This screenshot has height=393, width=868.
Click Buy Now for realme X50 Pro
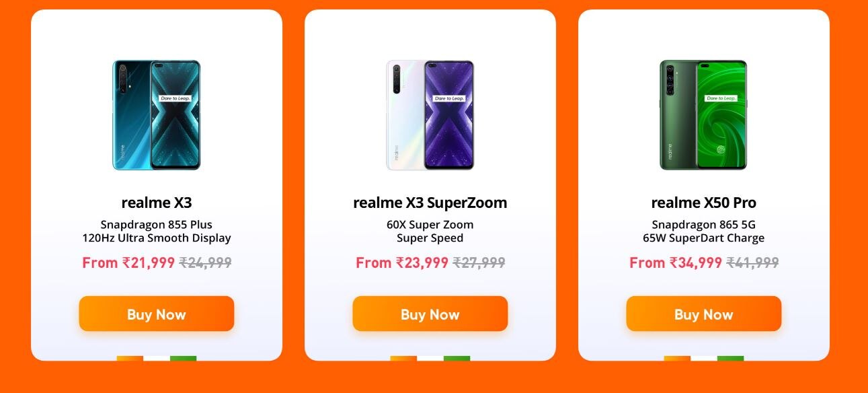click(x=703, y=314)
